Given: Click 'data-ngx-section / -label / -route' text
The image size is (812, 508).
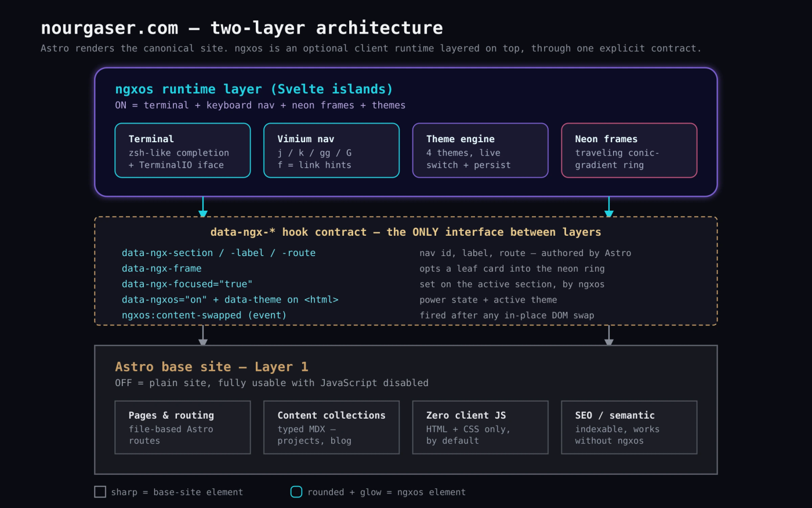Looking at the screenshot, I should coord(219,253).
